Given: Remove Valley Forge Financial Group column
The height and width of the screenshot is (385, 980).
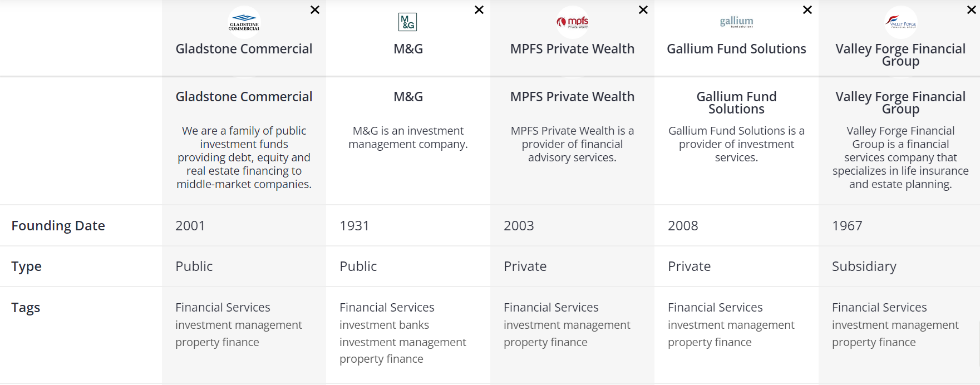Looking at the screenshot, I should coord(972,10).
